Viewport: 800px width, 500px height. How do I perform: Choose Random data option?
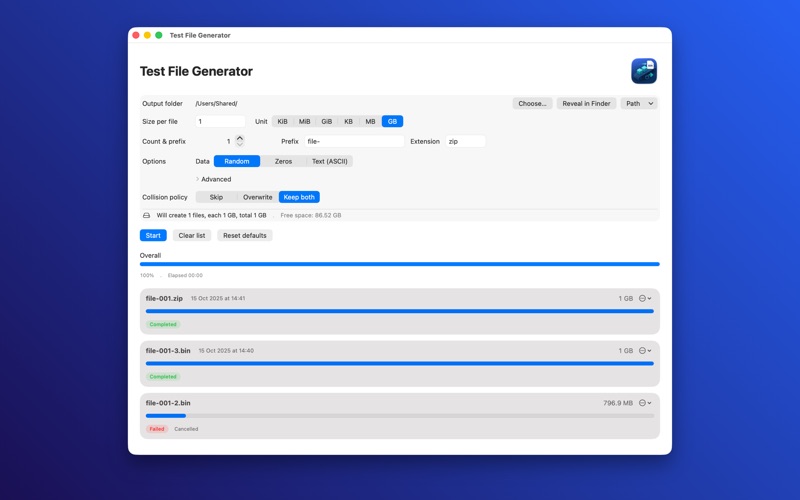(237, 161)
